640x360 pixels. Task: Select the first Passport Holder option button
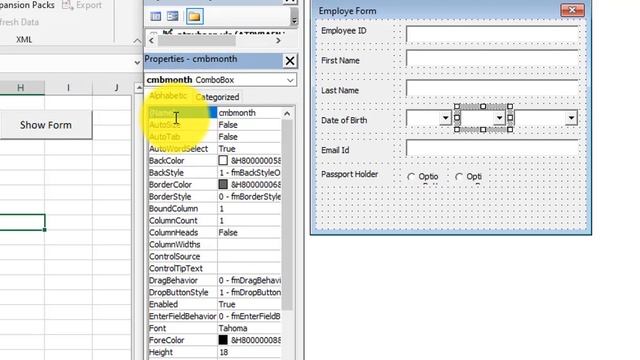[423, 177]
